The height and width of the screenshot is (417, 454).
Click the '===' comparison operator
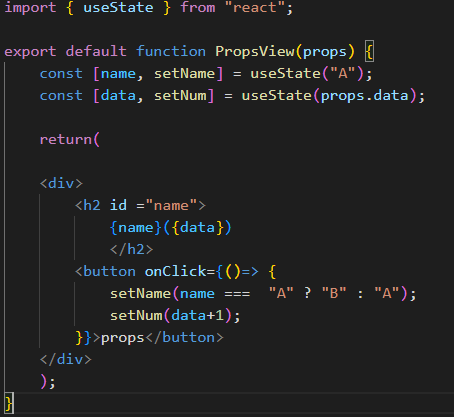click(x=237, y=294)
